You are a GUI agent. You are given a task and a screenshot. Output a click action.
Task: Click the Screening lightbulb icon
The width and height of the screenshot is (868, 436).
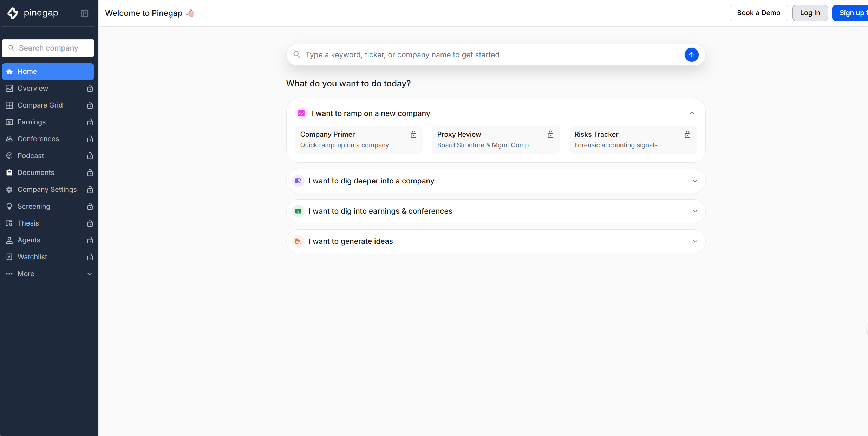coord(9,207)
